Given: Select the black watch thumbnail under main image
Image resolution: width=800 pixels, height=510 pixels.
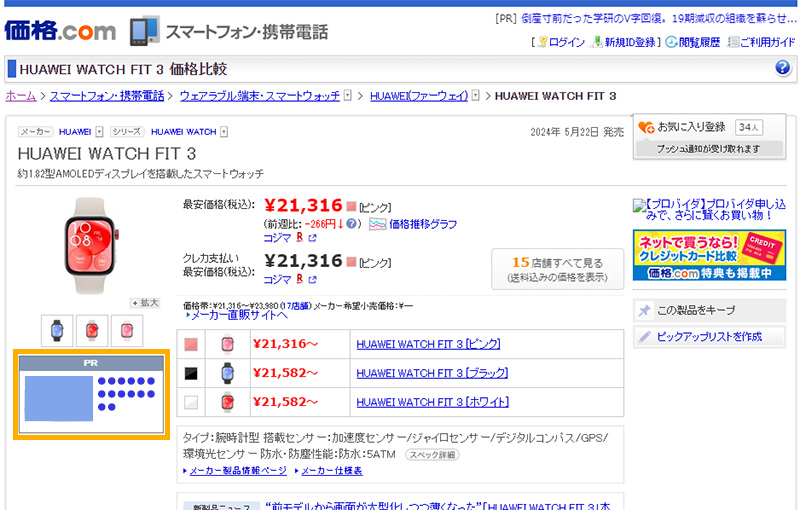Looking at the screenshot, I should pyautogui.click(x=57, y=330).
